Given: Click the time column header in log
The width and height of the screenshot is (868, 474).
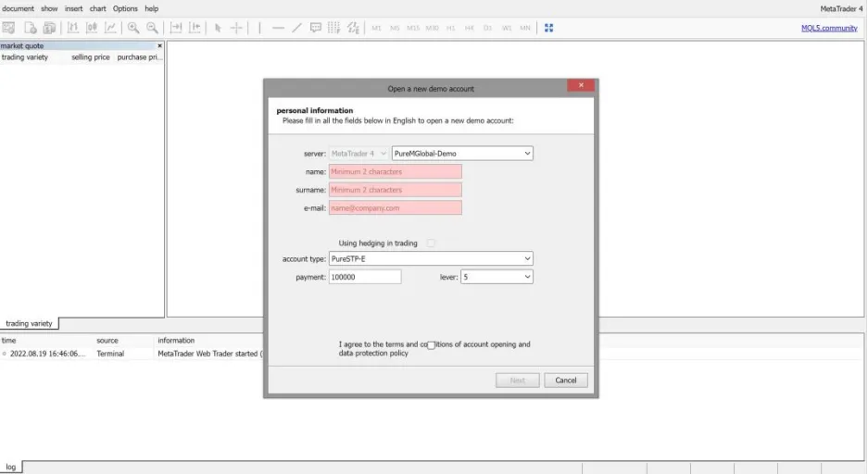Looking at the screenshot, I should coord(9,340).
